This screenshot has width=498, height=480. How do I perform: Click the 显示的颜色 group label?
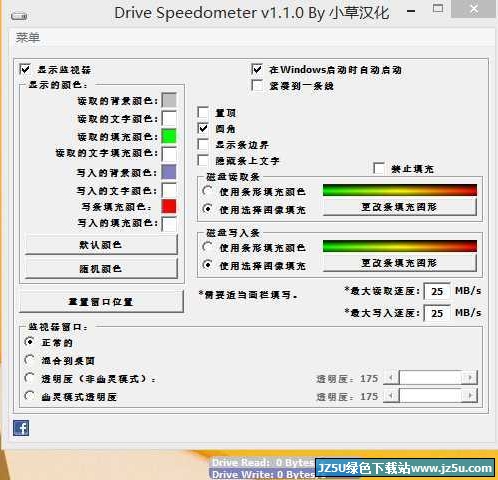(x=57, y=85)
